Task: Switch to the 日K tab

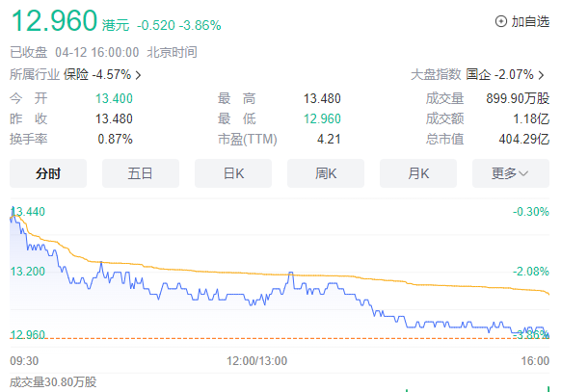Action: (233, 173)
